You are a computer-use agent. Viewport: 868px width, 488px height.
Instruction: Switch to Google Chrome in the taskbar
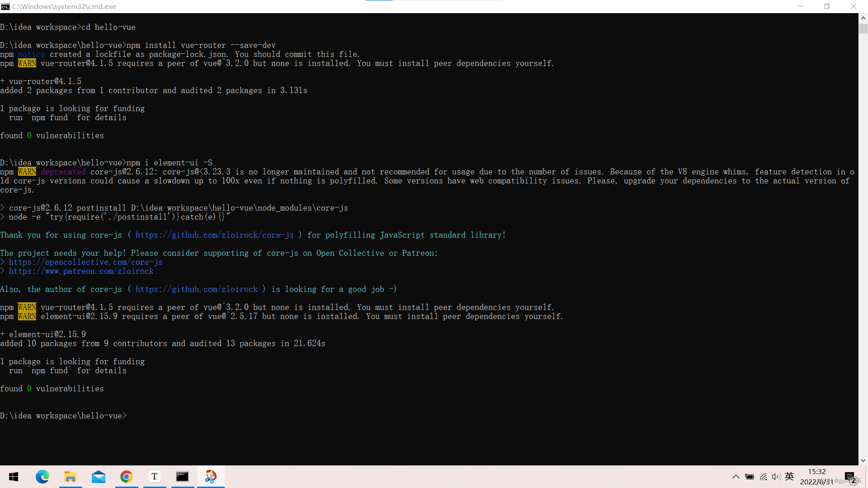pos(126,477)
